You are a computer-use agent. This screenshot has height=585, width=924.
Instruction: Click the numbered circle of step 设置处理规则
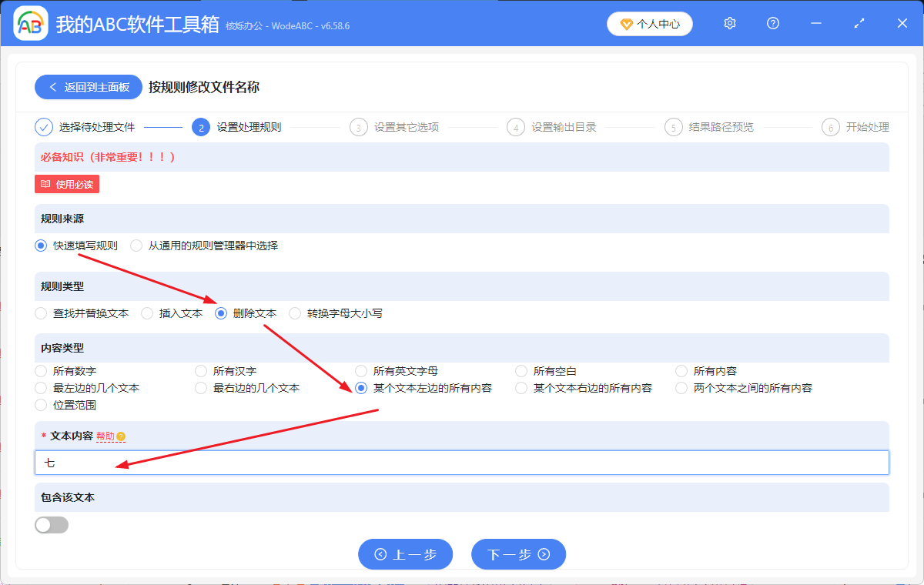[x=201, y=127]
